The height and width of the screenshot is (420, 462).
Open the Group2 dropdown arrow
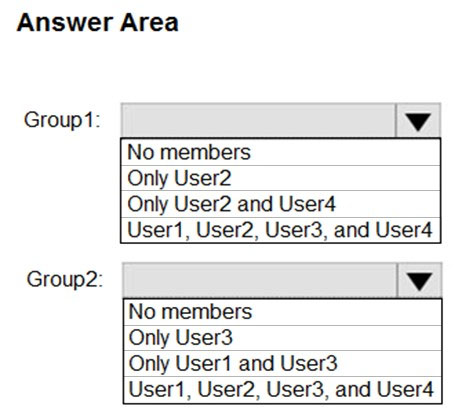click(419, 280)
